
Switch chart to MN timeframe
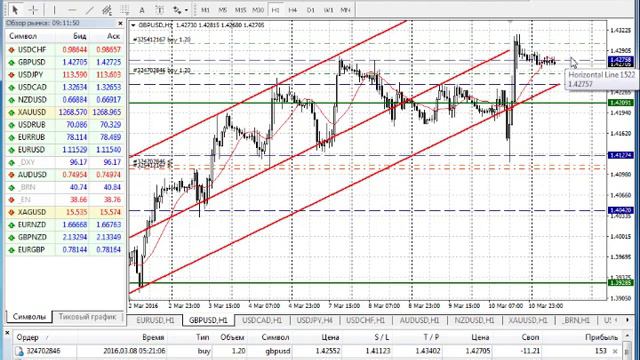345,9
